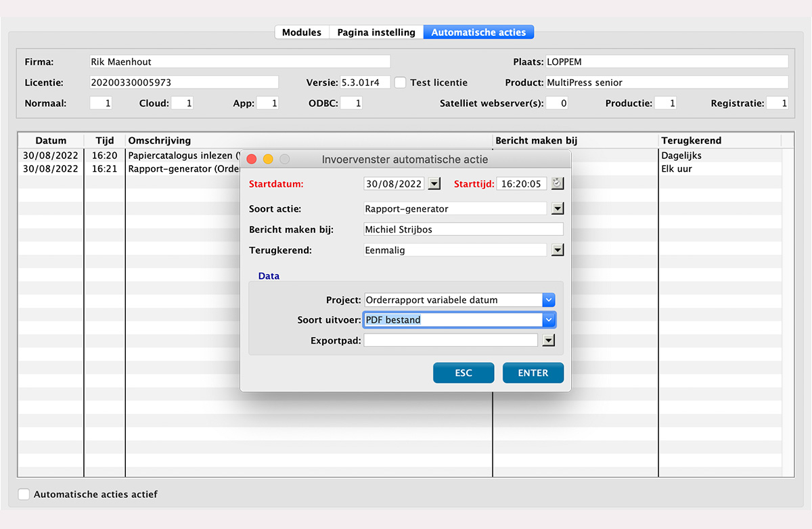Close the Invoervenster dialog with red button
Screen dimensions: 812x529
(x=252, y=160)
